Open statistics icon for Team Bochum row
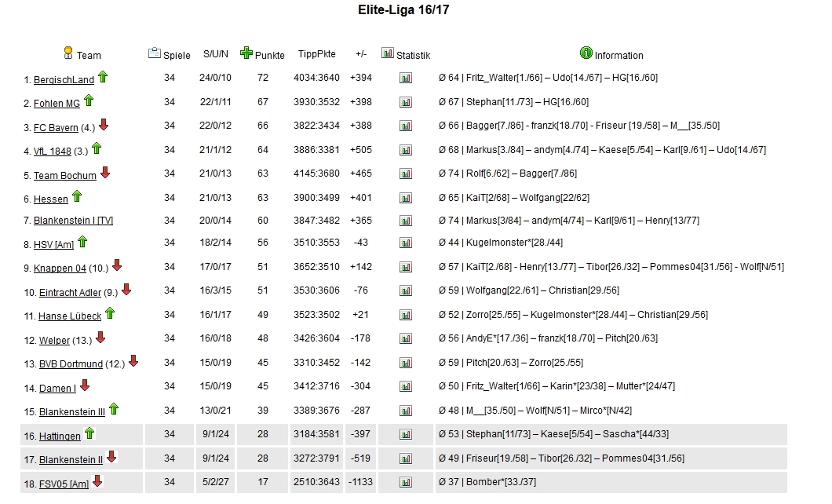Screen dimensions: 832x504 406,174
